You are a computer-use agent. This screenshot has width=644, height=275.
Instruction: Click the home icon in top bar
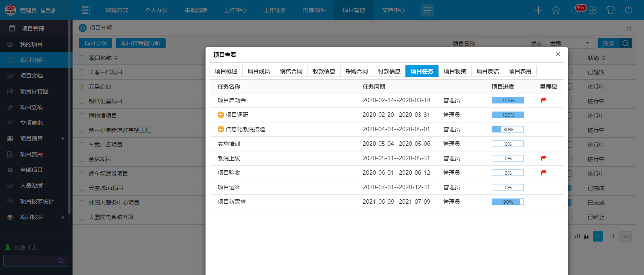pyautogui.click(x=556, y=10)
